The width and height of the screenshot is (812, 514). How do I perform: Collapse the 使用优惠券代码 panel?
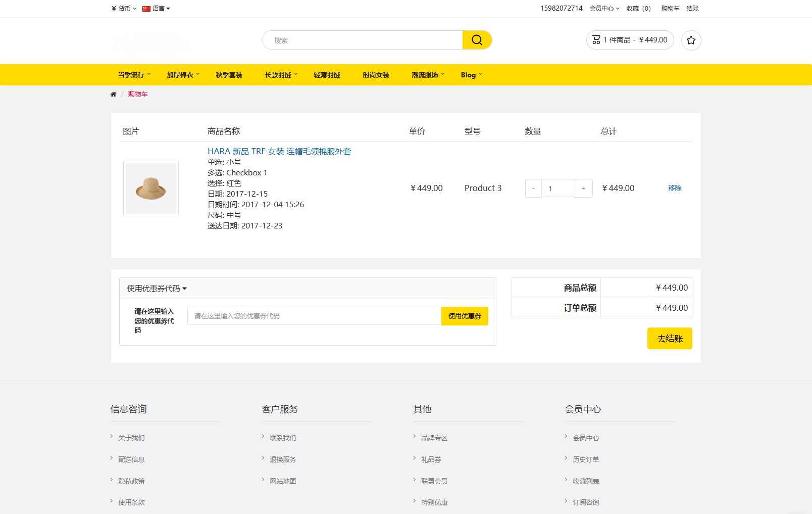tap(157, 289)
